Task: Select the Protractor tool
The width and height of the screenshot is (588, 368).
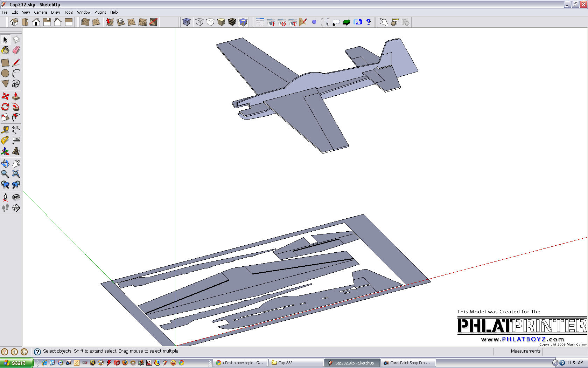Action: click(x=5, y=141)
